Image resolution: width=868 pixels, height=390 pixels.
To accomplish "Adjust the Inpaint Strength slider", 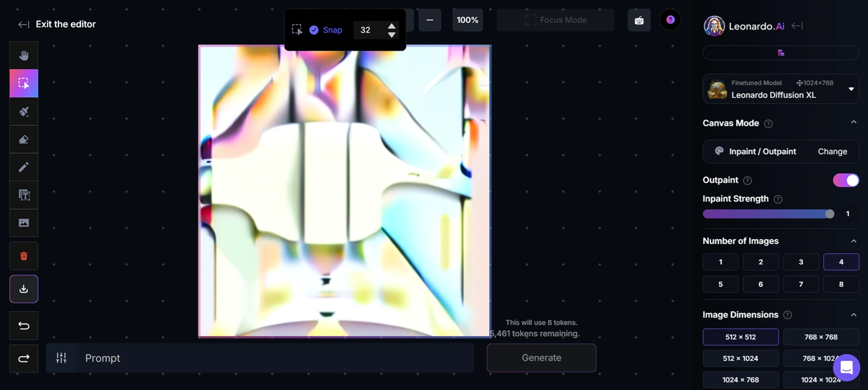I will (x=829, y=214).
